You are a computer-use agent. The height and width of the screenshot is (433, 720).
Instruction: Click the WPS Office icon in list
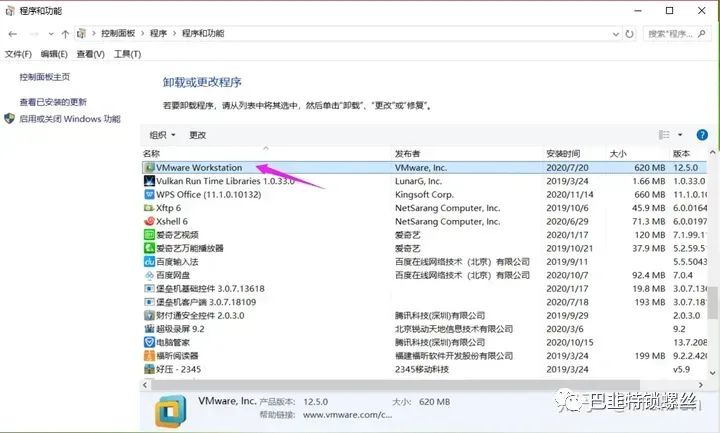(149, 194)
